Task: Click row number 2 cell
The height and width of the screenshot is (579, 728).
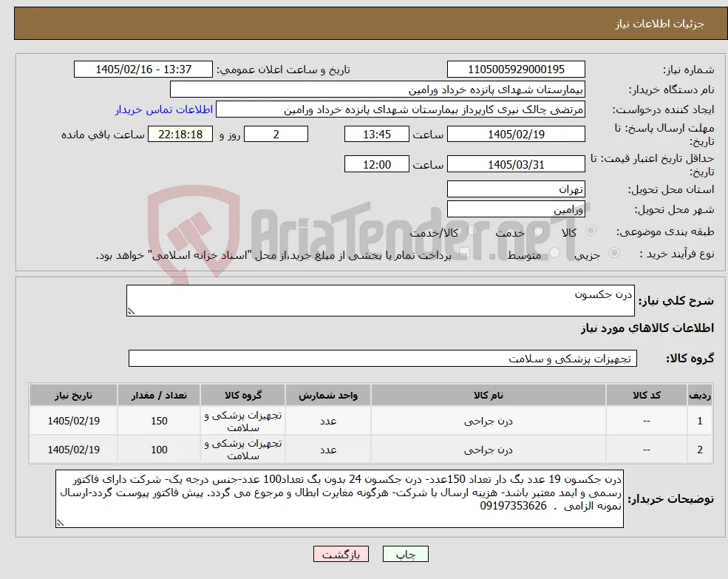Action: point(700,450)
